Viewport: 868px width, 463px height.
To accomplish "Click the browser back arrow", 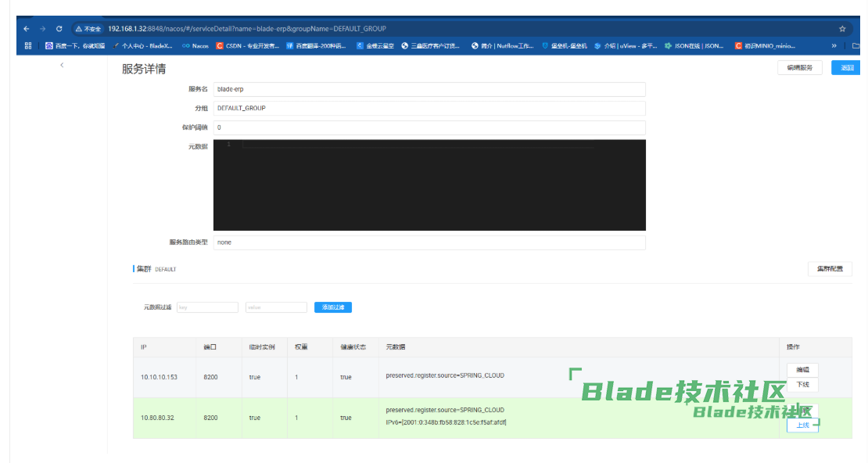I will (27, 28).
